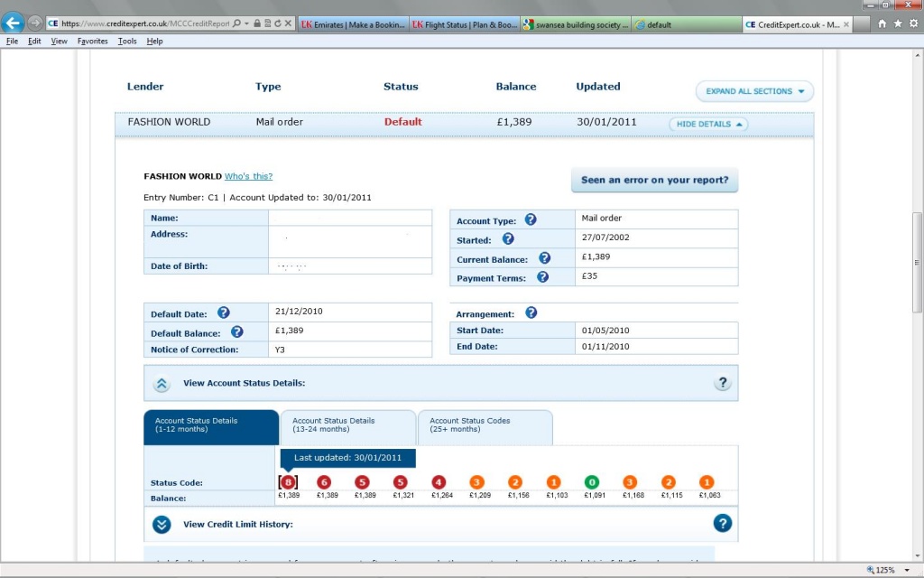Click browser back arrow button
924x578 pixels.
[14, 23]
